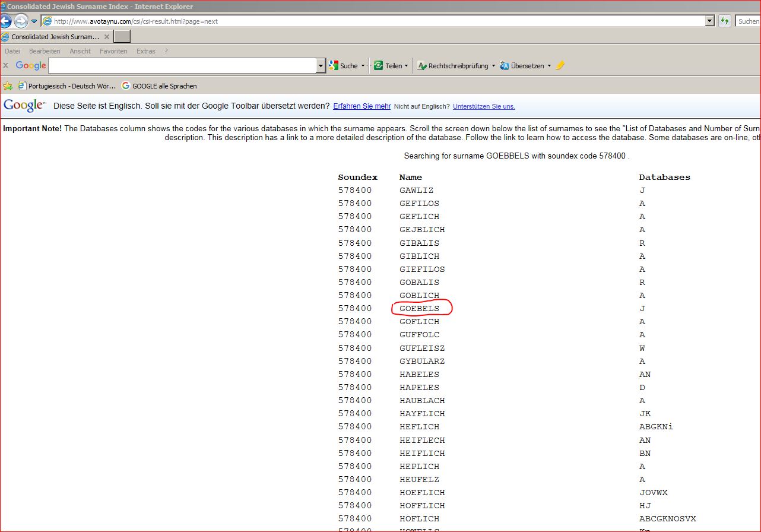Open the recent pages dropdown arrow
The image size is (761, 532).
(x=34, y=21)
